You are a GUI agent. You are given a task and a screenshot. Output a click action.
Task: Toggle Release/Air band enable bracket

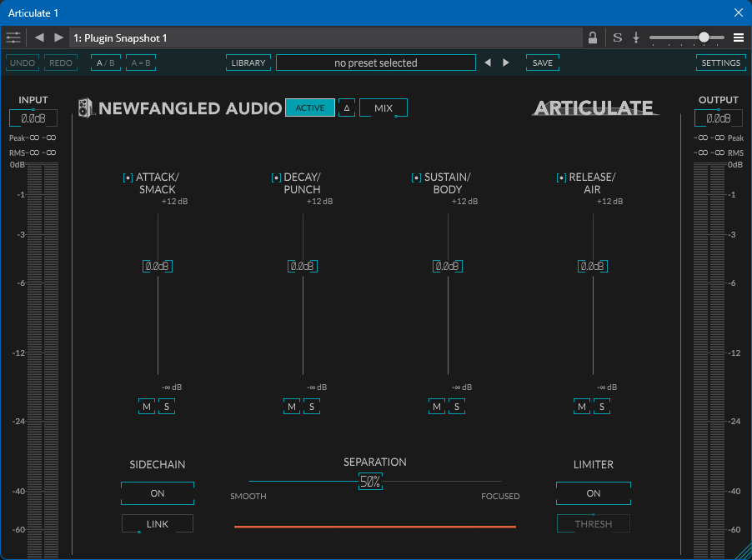pos(561,177)
